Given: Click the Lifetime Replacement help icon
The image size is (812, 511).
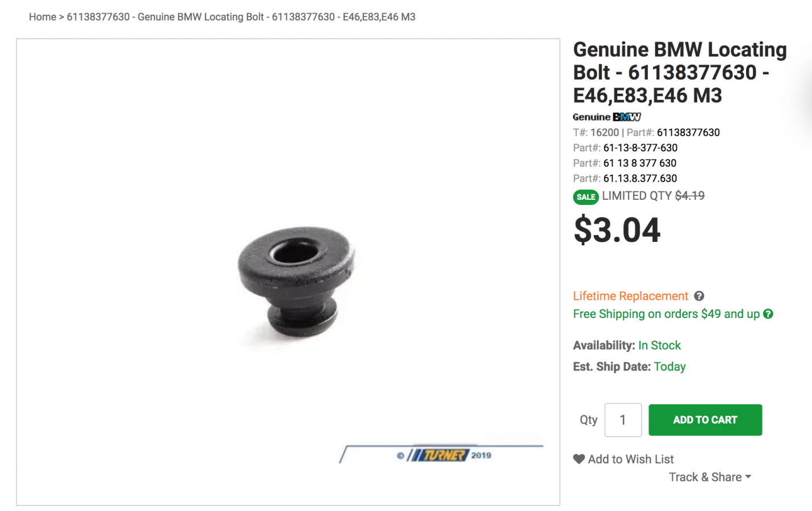Looking at the screenshot, I should pos(699,296).
